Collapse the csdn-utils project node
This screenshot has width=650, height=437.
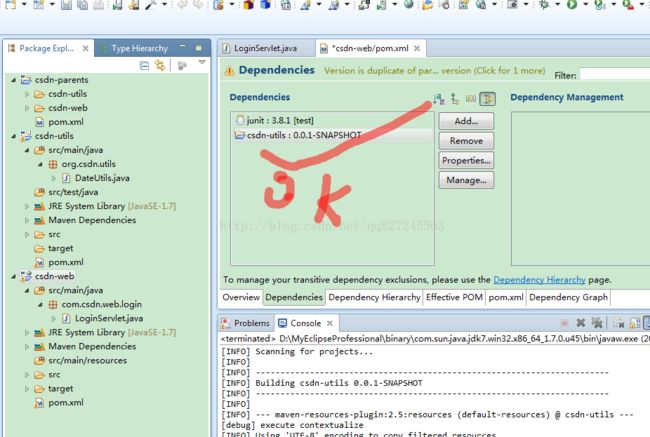(14, 136)
